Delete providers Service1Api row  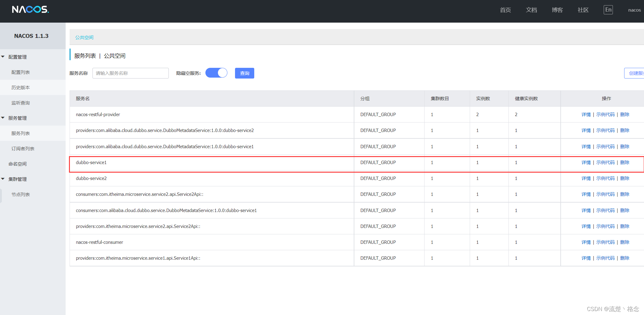(624, 258)
